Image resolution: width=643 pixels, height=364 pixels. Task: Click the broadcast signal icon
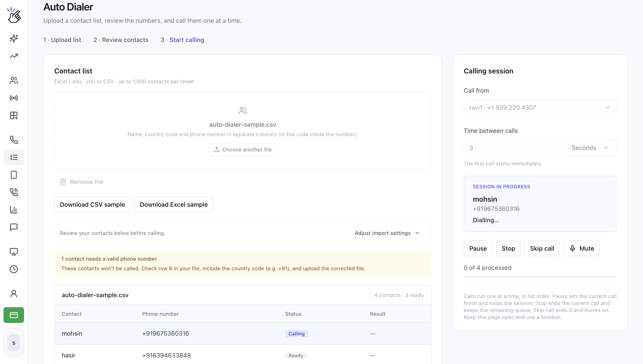pos(14,98)
